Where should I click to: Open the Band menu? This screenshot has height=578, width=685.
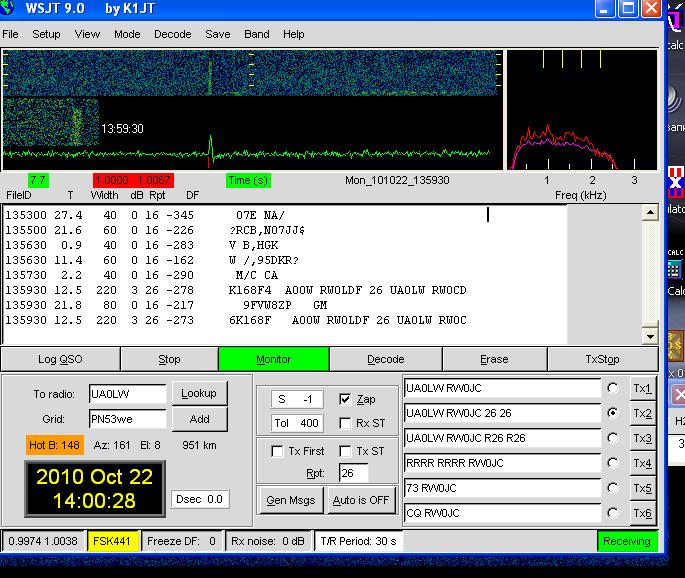(x=256, y=34)
